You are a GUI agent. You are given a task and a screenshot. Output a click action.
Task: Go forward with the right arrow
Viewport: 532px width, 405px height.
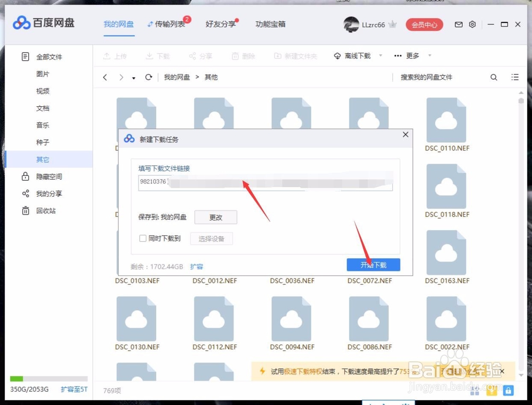tap(121, 77)
